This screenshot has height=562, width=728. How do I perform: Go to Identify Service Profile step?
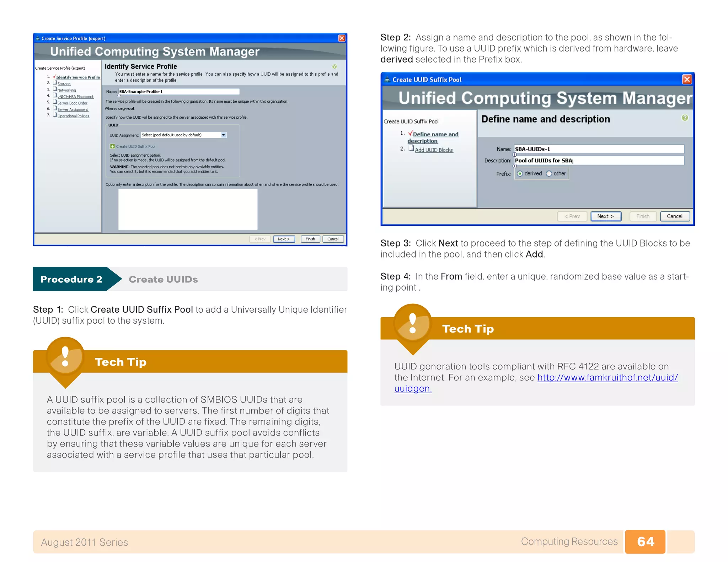point(78,77)
